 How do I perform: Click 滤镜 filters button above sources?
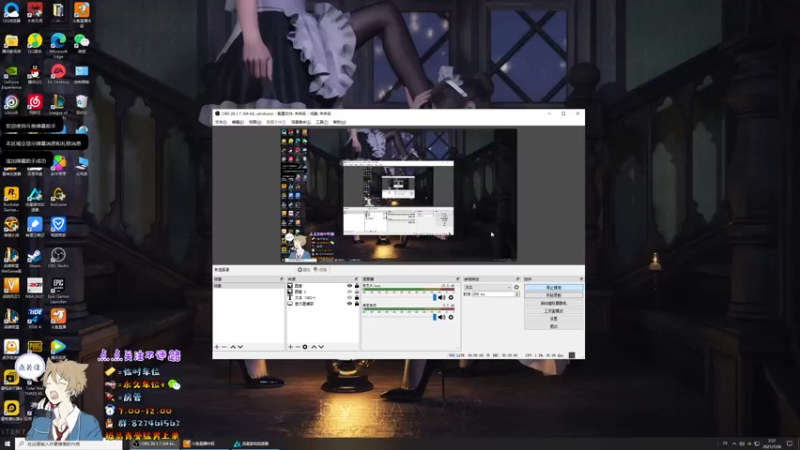(x=320, y=269)
